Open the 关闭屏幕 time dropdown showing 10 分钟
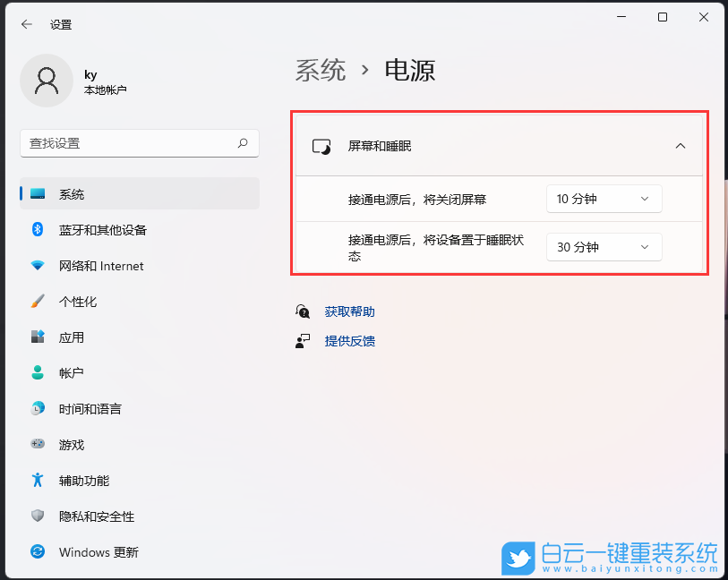 tap(604, 199)
